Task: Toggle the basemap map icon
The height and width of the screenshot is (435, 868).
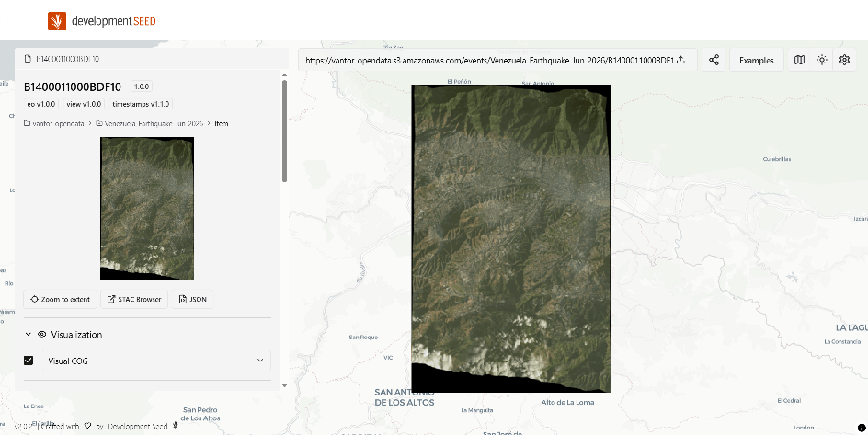Action: click(799, 60)
